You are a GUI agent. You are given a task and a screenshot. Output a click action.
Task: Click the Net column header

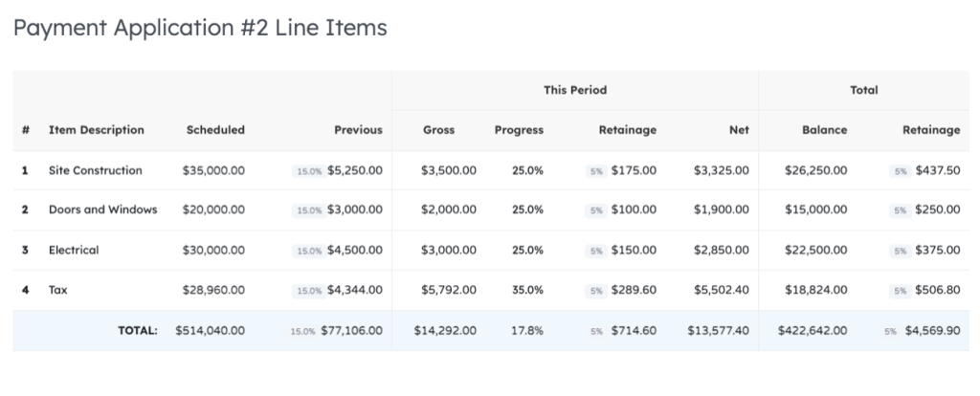(x=738, y=130)
